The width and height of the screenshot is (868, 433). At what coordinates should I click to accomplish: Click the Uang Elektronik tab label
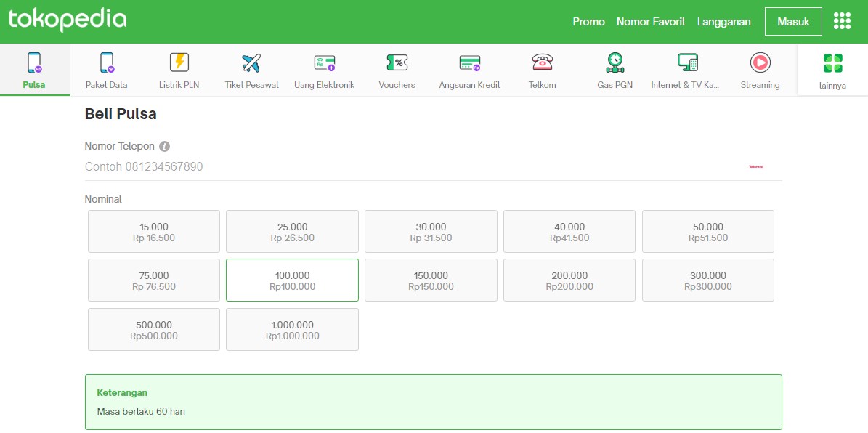point(325,85)
